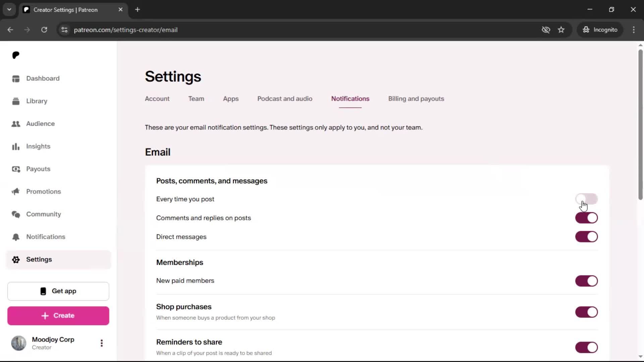The width and height of the screenshot is (644, 362).
Task: Click the Get app button
Action: point(58,291)
